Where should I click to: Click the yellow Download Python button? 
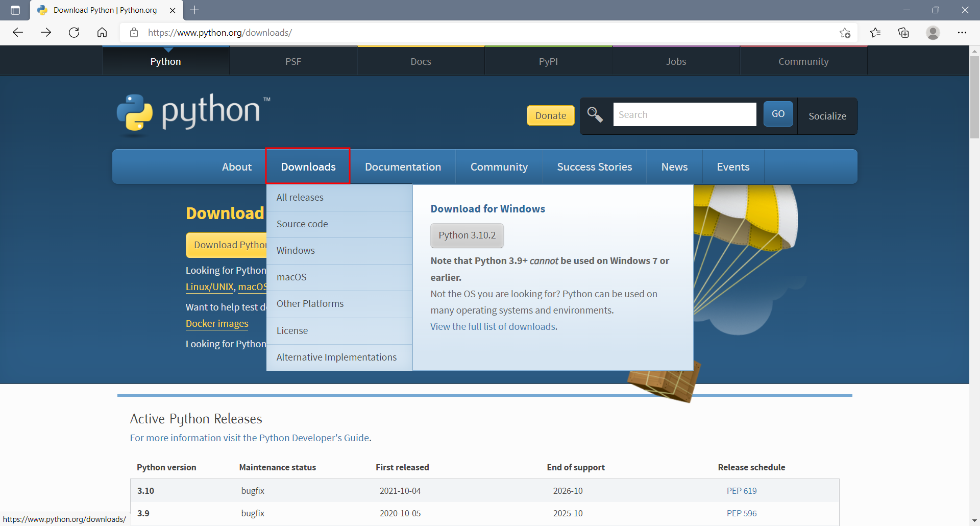[x=226, y=245]
